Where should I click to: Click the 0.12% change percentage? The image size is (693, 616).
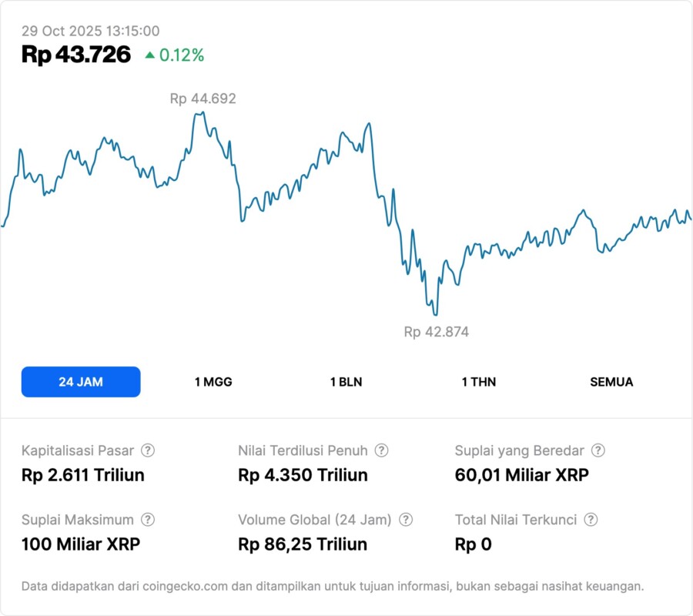tap(182, 55)
